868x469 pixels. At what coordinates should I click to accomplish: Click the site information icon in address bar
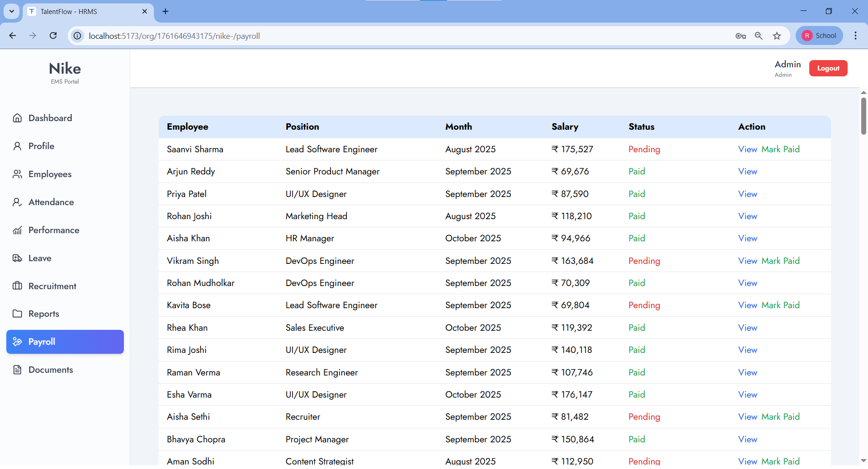pyautogui.click(x=78, y=36)
